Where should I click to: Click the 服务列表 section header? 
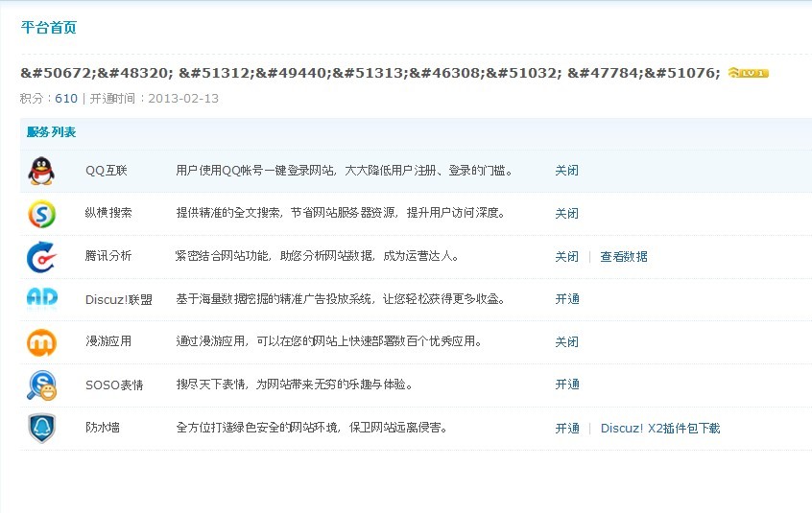point(51,132)
